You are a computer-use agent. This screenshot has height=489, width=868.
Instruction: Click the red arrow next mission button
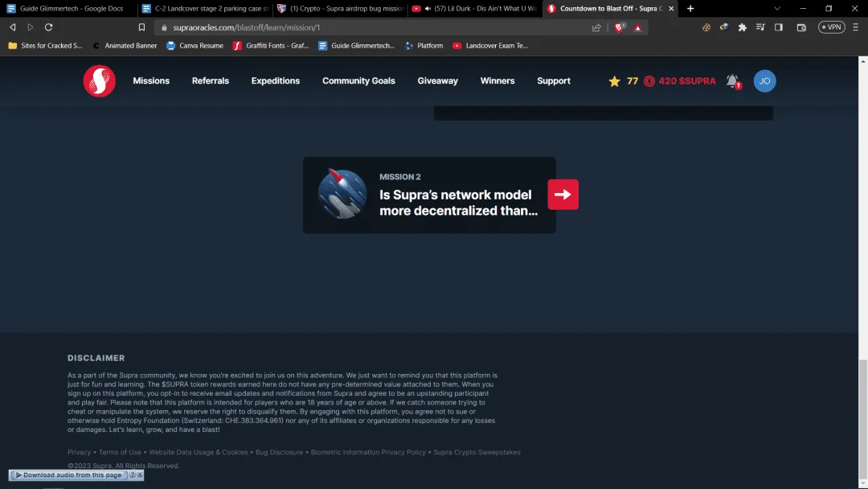[563, 195]
